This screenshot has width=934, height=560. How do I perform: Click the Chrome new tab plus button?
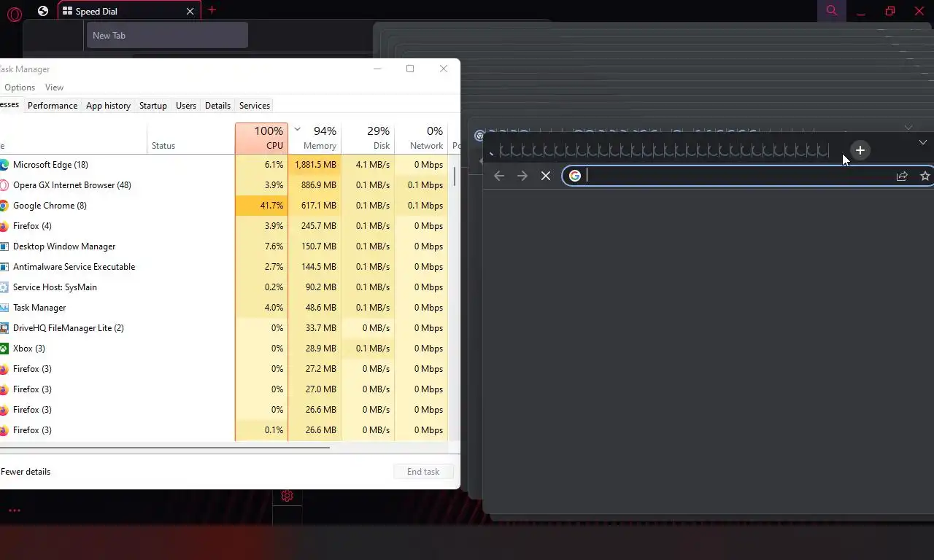tap(860, 150)
